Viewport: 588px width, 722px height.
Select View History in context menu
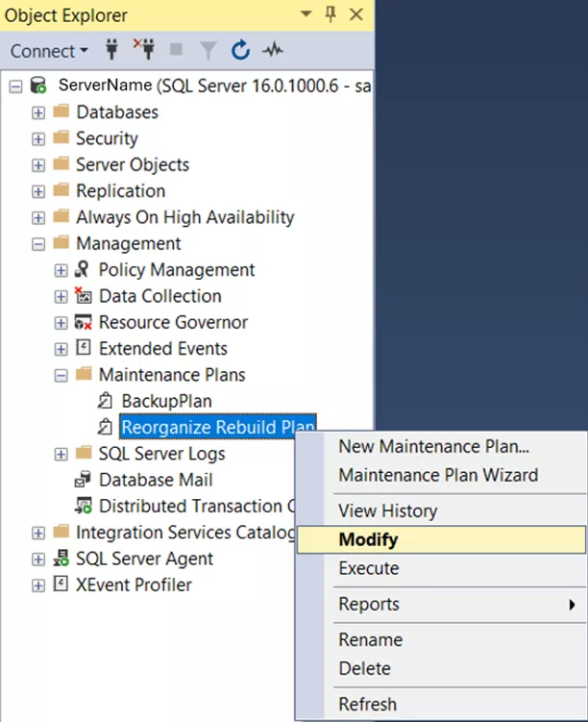pyautogui.click(x=441, y=510)
